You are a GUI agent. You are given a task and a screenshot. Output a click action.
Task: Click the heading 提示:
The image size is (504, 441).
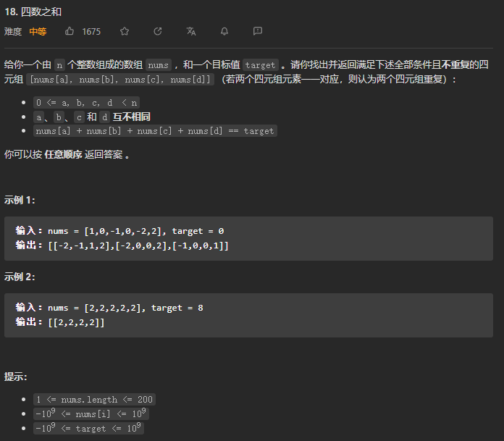(x=15, y=377)
